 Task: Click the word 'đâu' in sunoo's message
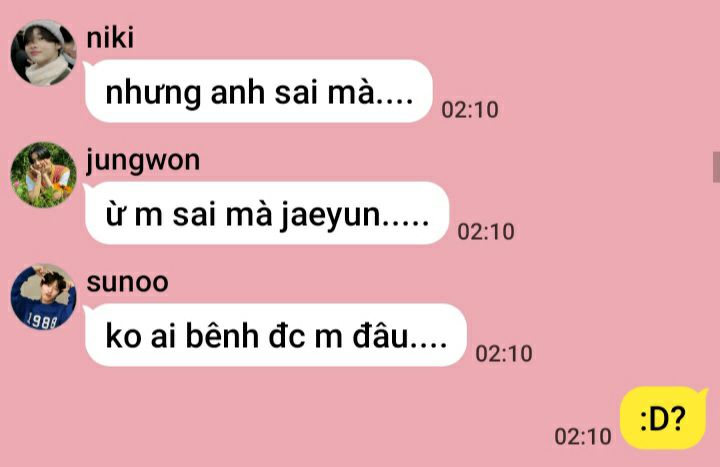(x=380, y=335)
